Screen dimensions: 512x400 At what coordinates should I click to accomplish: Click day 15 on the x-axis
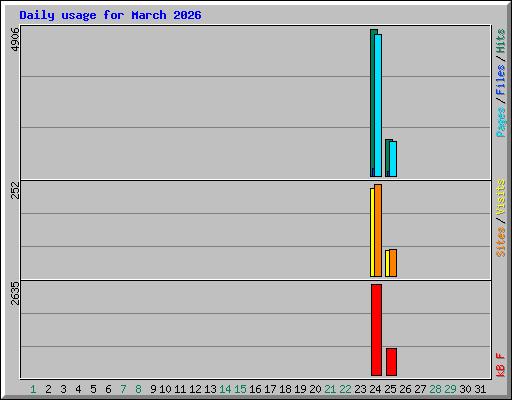tap(240, 389)
